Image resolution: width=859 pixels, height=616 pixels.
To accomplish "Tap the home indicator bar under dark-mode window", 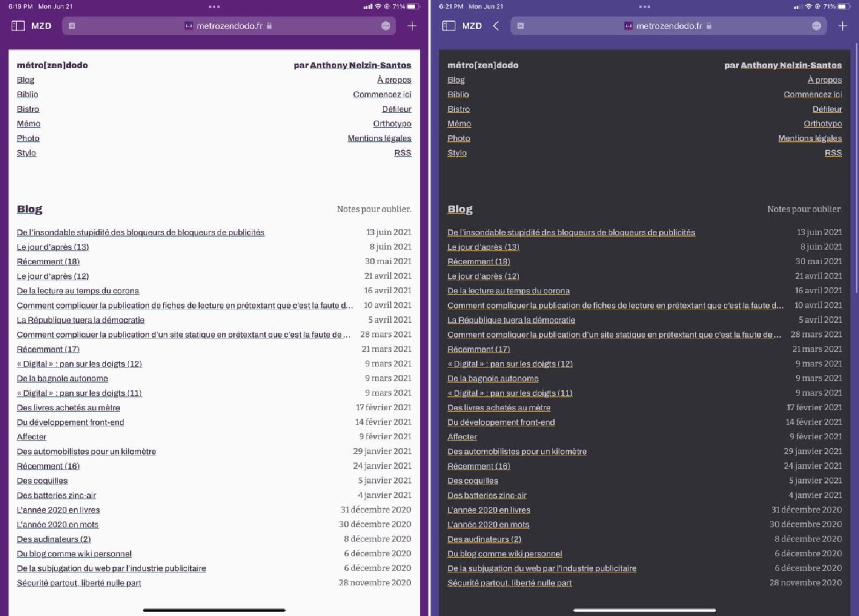I will (644, 610).
